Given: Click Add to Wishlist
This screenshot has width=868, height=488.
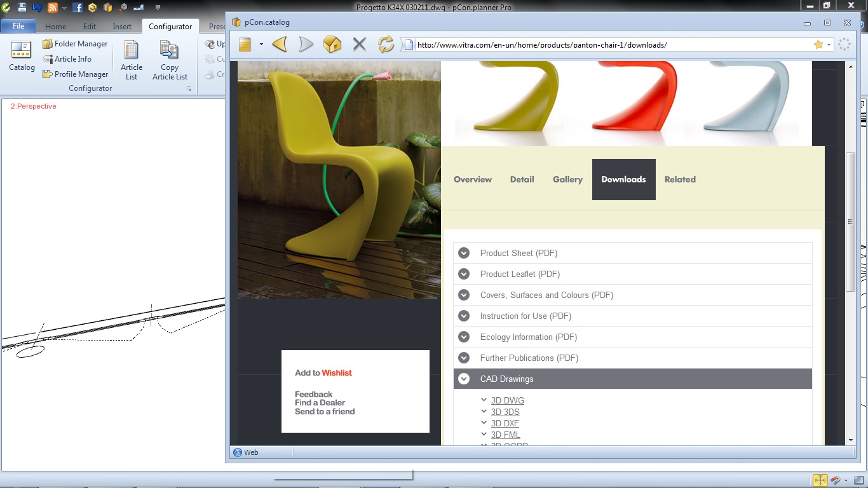Looking at the screenshot, I should (323, 373).
